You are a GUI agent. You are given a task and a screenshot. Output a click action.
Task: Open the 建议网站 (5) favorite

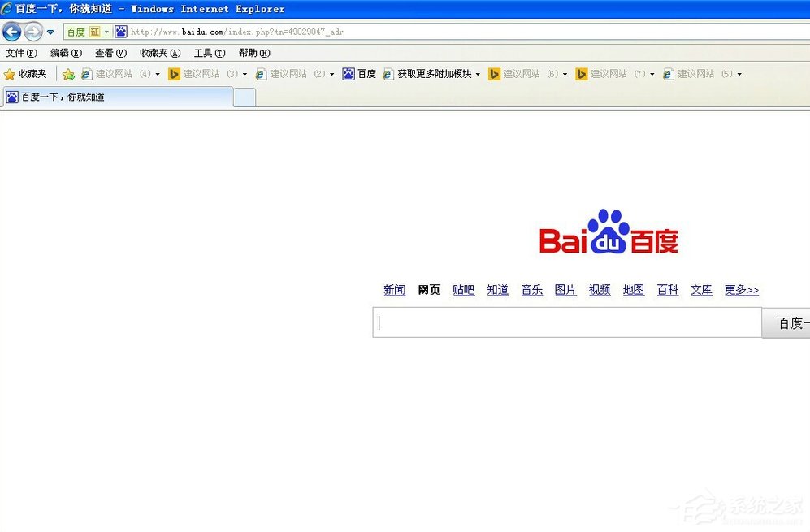click(698, 74)
